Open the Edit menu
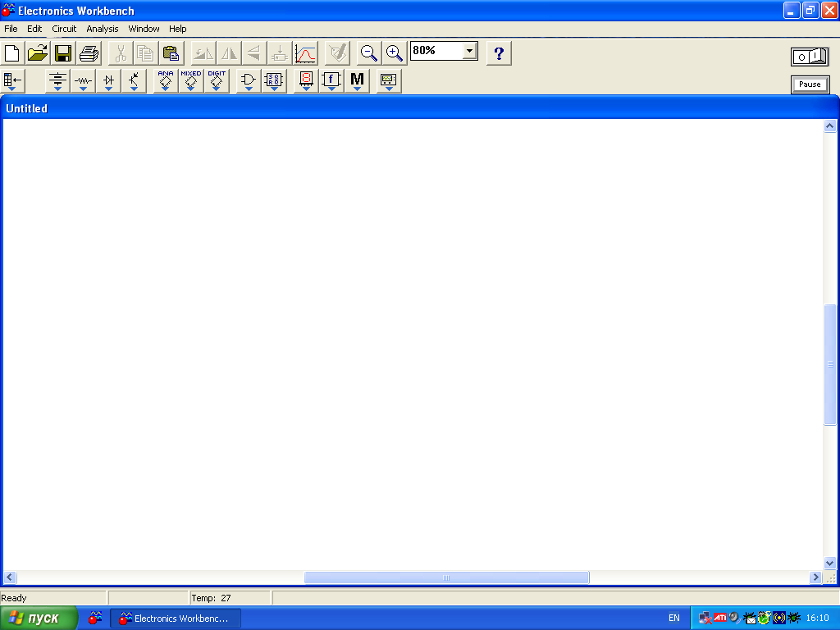The width and height of the screenshot is (840, 630). coord(34,29)
